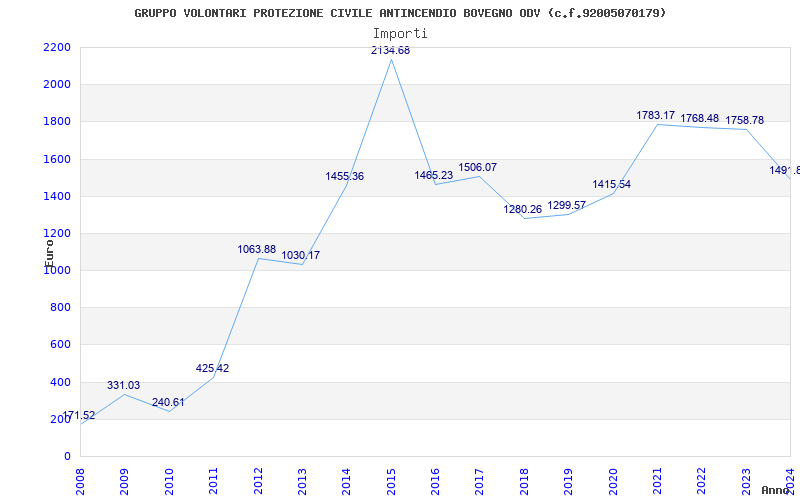The image size is (800, 500).
Task: Click the chart title GRUPPO VOLONTARI PROTEZIONE CIVILE
Action: pos(400,13)
